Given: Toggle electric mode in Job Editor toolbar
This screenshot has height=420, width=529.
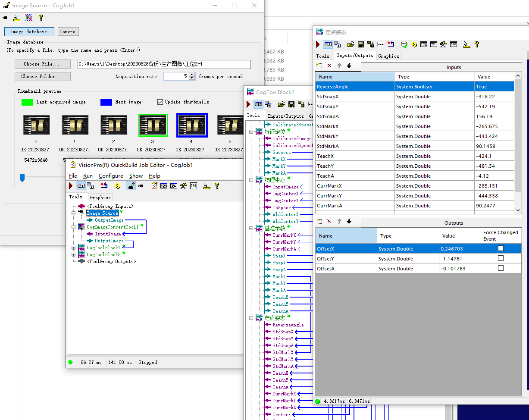Looking at the screenshot, I should [81, 186].
